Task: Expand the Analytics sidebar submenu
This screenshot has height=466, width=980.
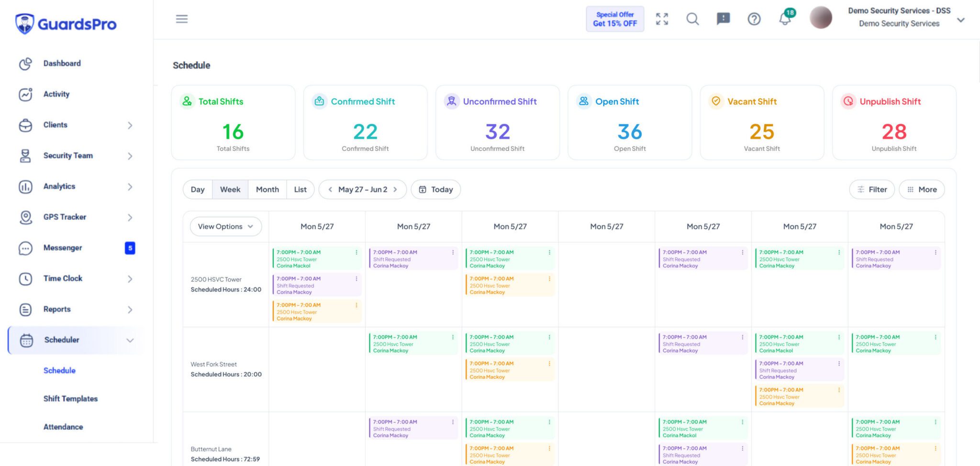Action: point(130,187)
